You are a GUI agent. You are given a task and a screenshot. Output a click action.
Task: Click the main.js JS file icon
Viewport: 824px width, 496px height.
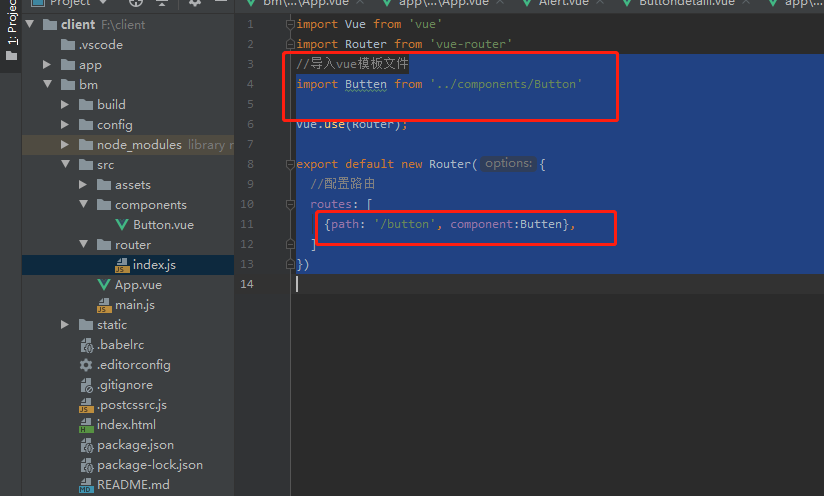click(104, 305)
